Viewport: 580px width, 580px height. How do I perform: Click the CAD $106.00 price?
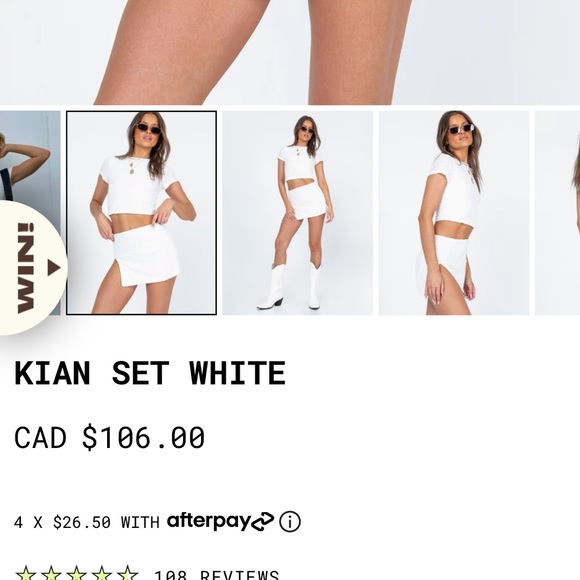[x=109, y=438]
